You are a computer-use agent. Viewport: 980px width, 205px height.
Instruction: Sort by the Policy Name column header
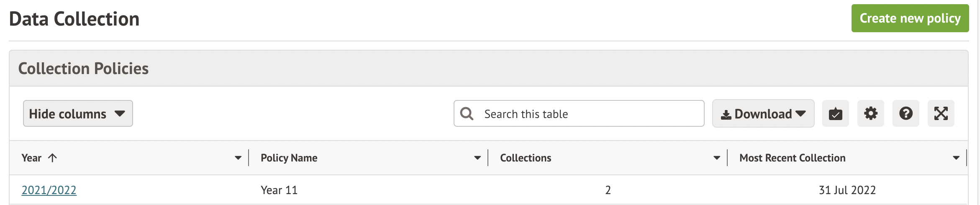click(289, 158)
